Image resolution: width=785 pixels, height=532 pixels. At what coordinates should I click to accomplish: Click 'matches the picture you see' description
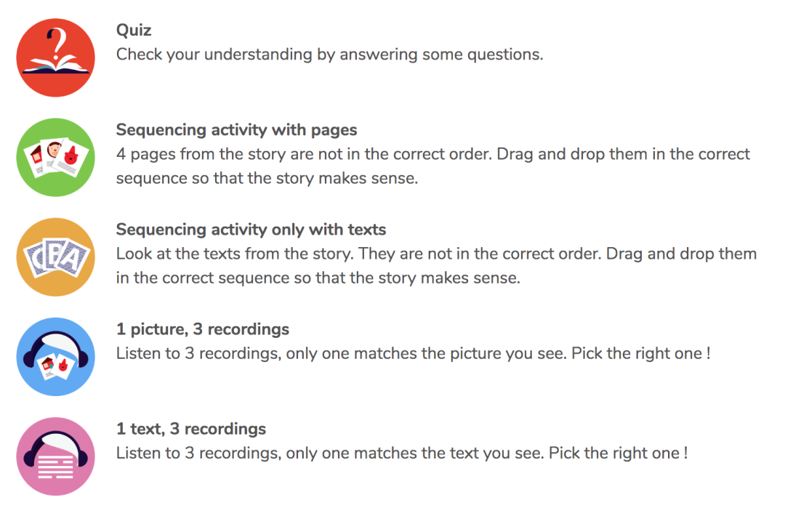pos(413,354)
